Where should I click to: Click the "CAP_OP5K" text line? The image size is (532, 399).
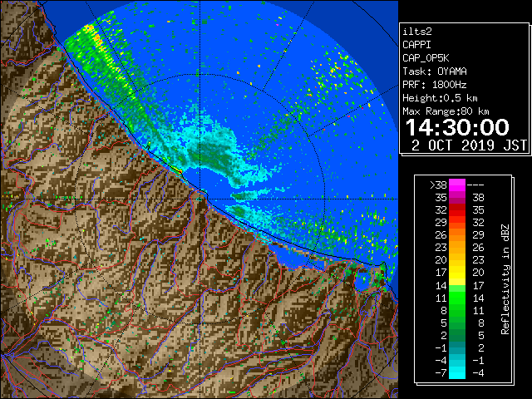coord(426,58)
